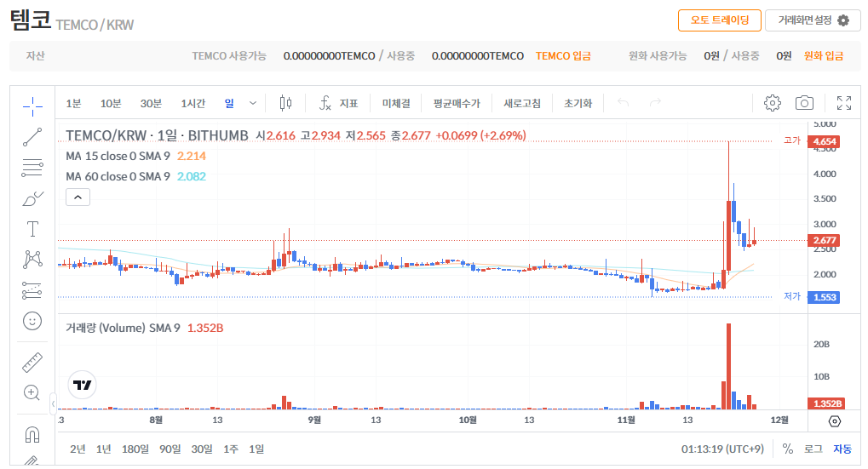Viewport: 868px width, 469px height.
Task: Activate the zoom-in magnifier tool
Action: click(x=32, y=392)
